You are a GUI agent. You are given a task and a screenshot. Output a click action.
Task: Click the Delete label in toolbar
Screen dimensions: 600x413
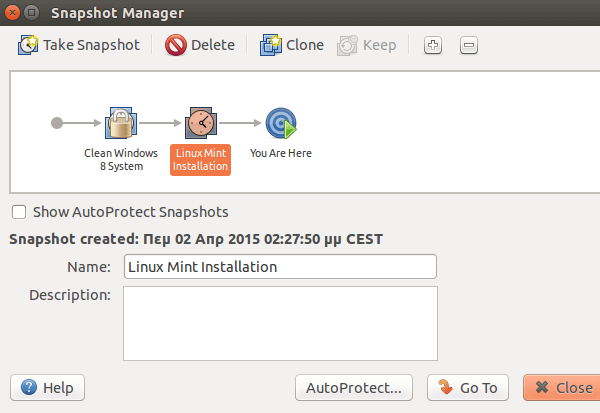click(x=213, y=45)
